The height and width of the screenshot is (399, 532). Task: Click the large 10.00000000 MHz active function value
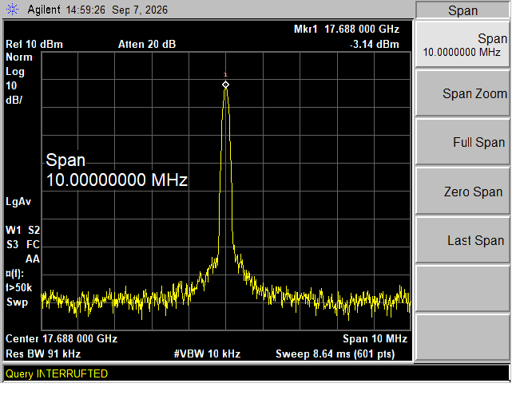pyautogui.click(x=117, y=180)
